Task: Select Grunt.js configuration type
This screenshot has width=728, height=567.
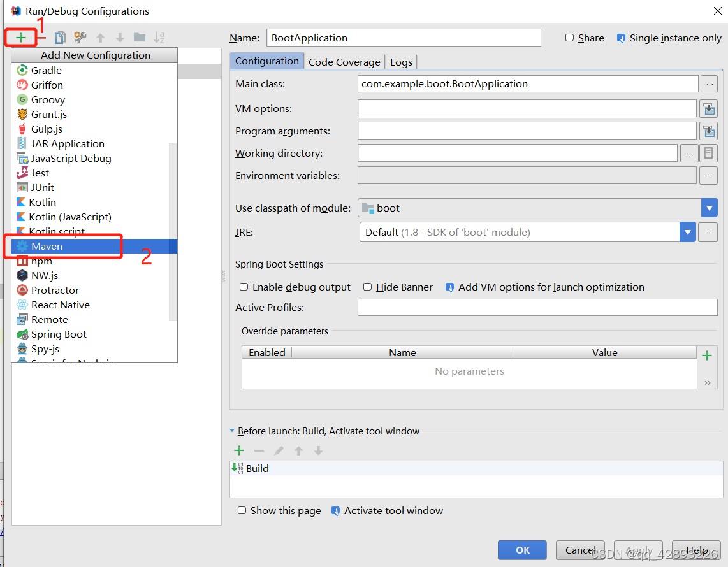Action: click(x=94, y=114)
